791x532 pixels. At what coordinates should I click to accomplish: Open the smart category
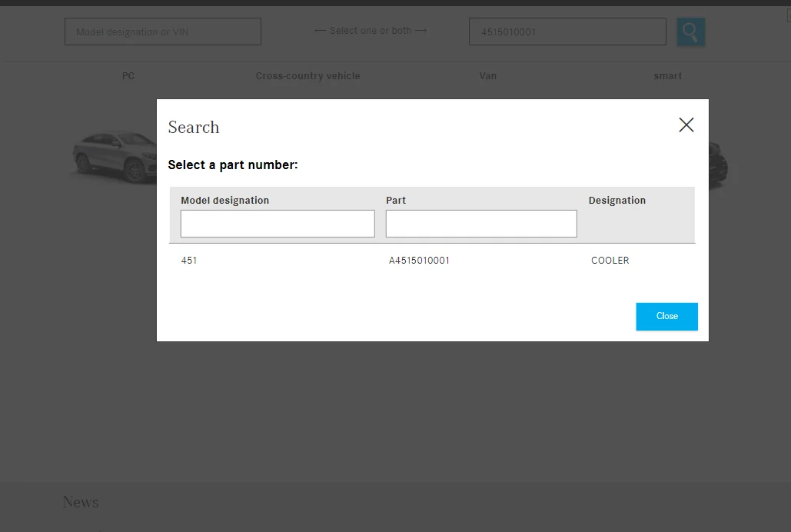[667, 75]
